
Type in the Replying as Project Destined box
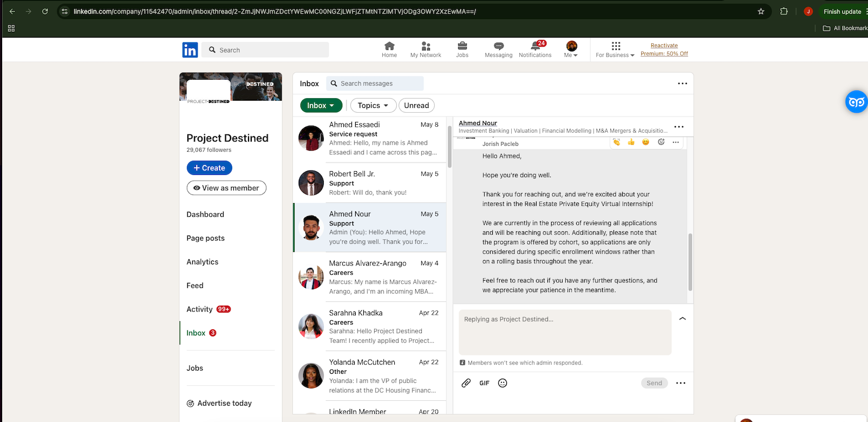(565, 332)
